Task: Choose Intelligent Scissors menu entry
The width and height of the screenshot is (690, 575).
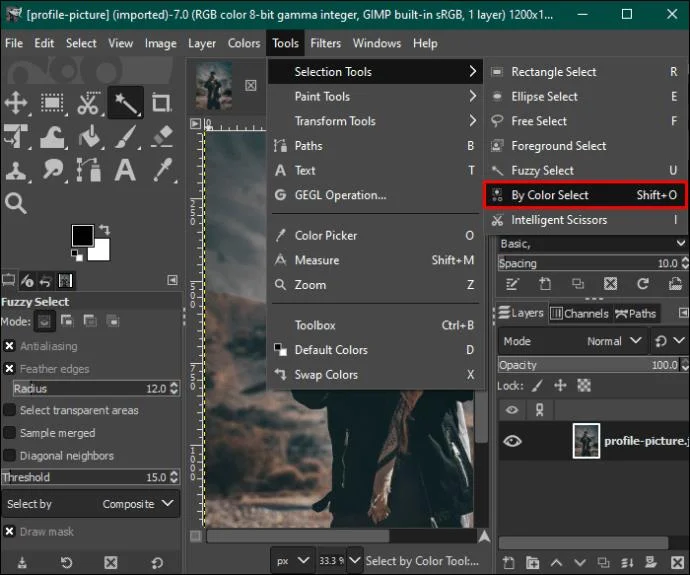Action: click(585, 220)
